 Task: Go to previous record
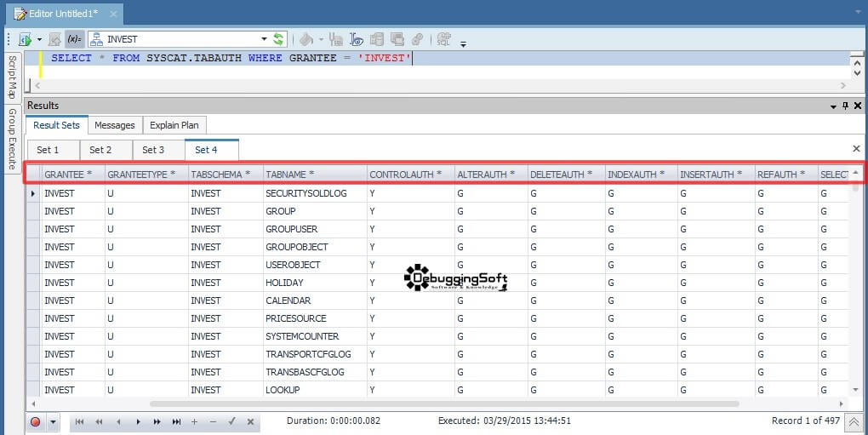point(118,421)
